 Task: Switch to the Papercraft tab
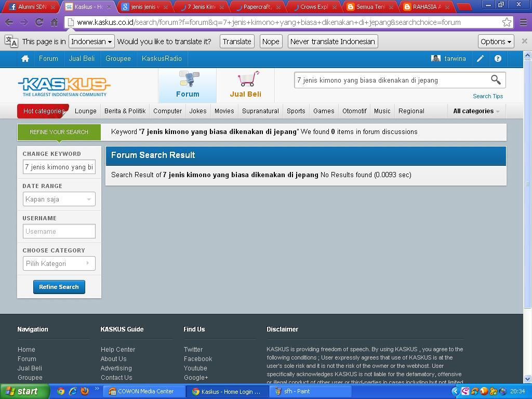point(258,7)
